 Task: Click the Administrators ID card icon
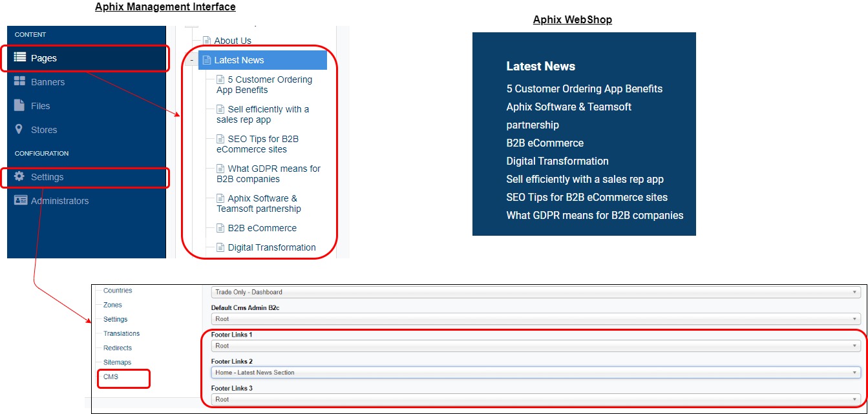[x=20, y=201]
